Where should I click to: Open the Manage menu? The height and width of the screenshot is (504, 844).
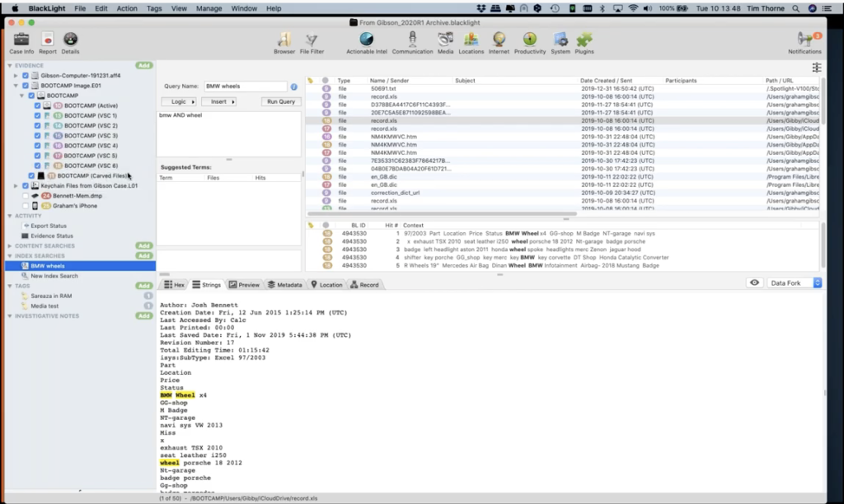coord(209,8)
